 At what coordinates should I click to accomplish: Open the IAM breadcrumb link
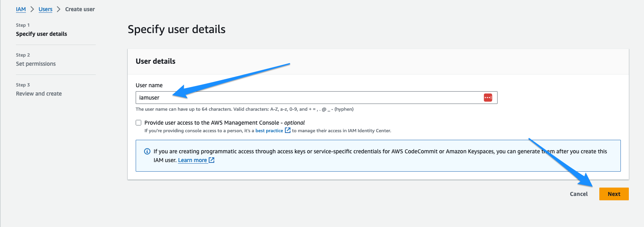click(21, 9)
